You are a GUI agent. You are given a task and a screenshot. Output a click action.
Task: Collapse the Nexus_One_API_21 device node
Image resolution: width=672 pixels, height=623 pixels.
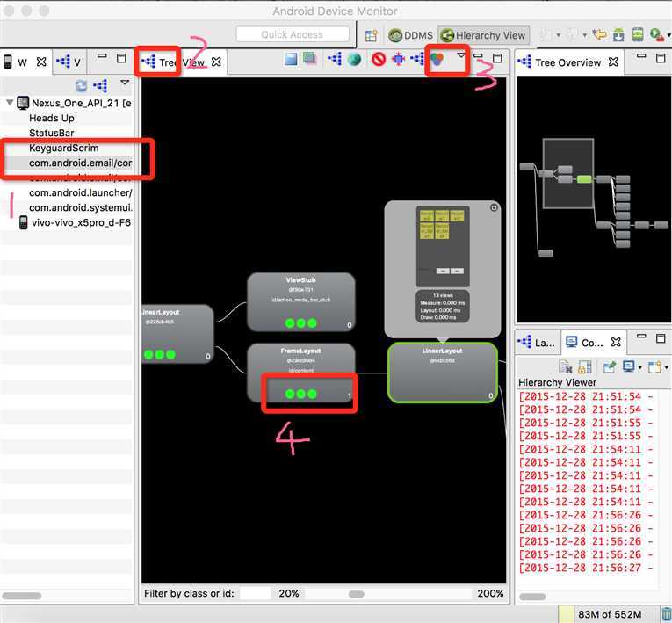(x=10, y=103)
